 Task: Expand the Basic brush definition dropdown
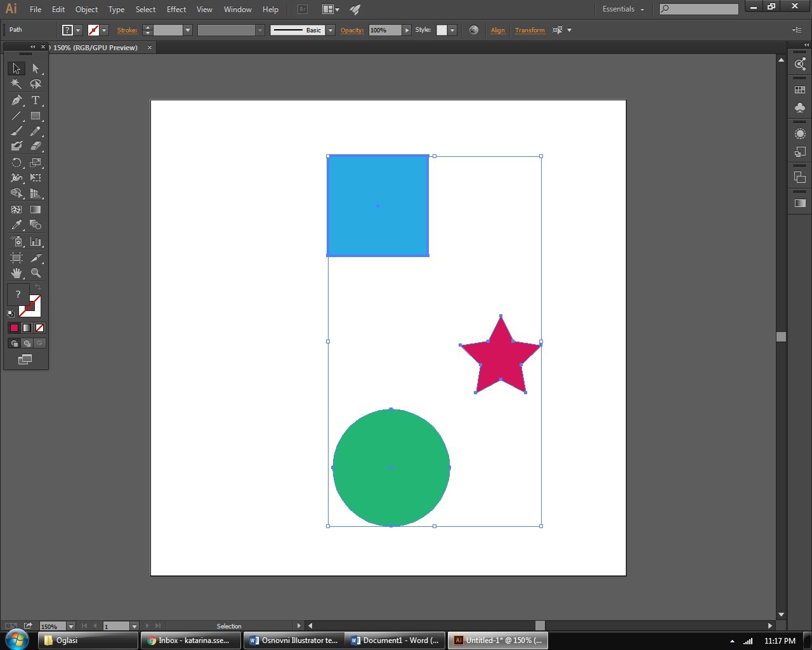pyautogui.click(x=331, y=30)
